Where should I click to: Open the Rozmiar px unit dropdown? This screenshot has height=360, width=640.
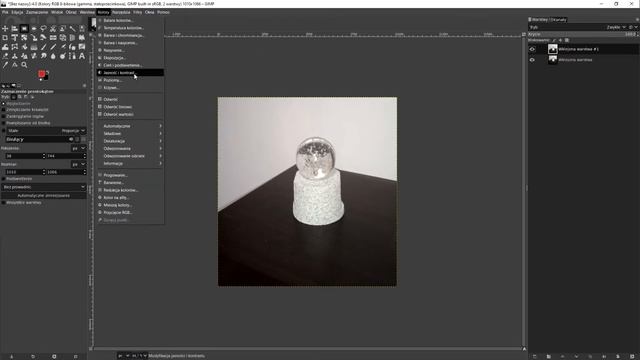coord(78,164)
